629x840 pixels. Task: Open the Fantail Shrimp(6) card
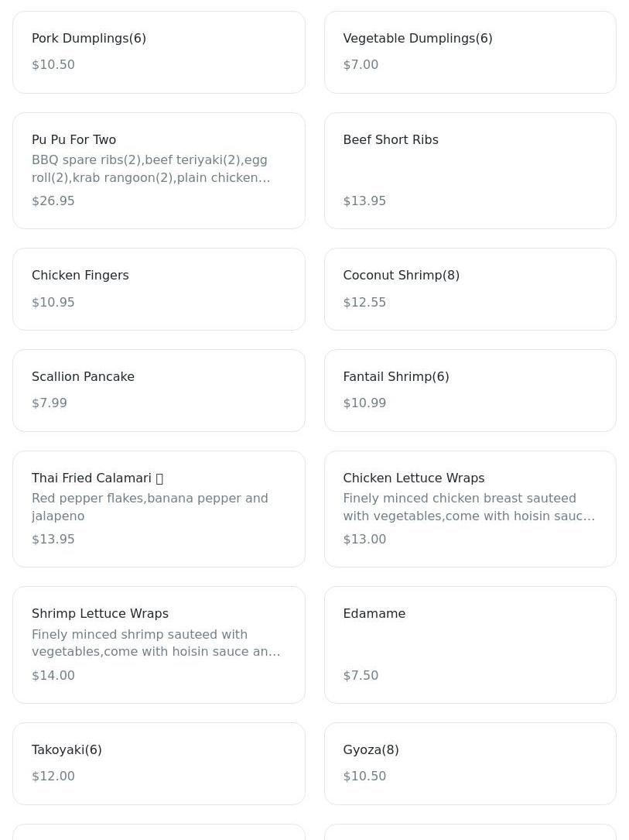(x=470, y=390)
